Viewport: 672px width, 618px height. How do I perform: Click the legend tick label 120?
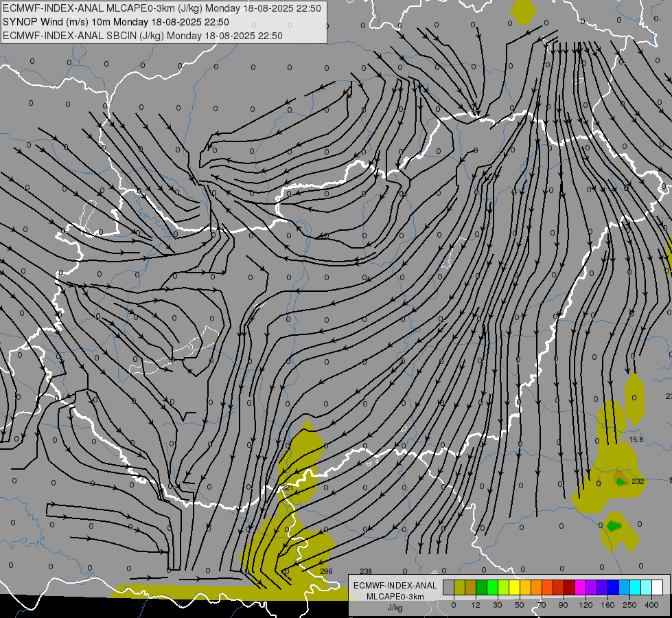coord(586,605)
